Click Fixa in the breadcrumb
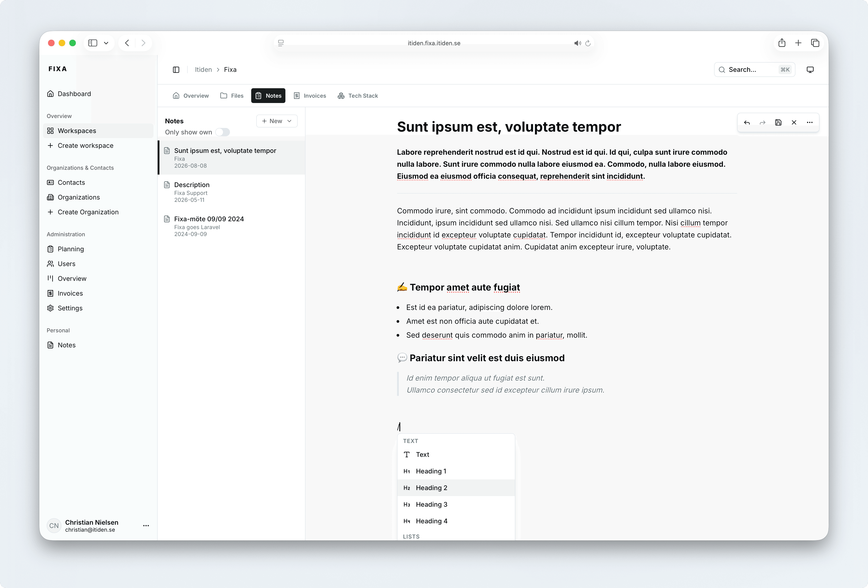This screenshot has width=868, height=588. point(230,70)
